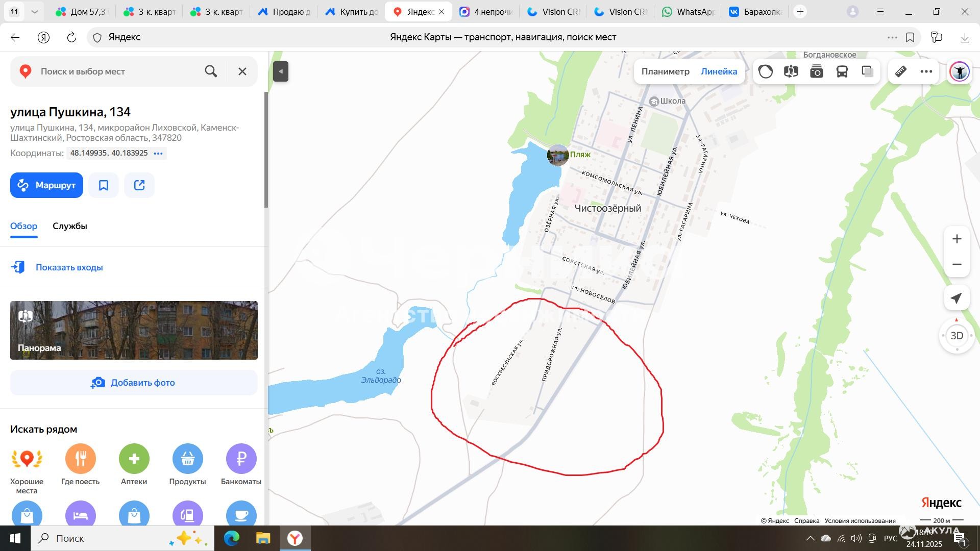Enable the panorama street view layer

[x=791, y=71]
